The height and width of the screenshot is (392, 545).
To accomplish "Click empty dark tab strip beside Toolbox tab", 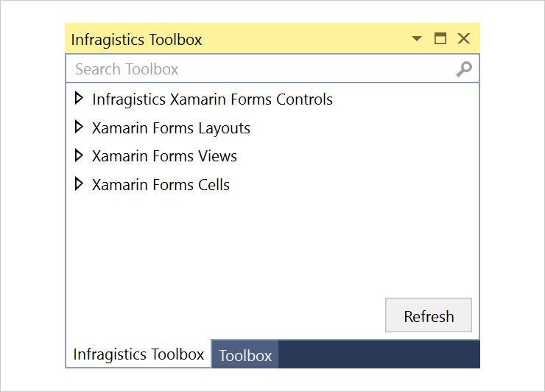I will (379, 354).
